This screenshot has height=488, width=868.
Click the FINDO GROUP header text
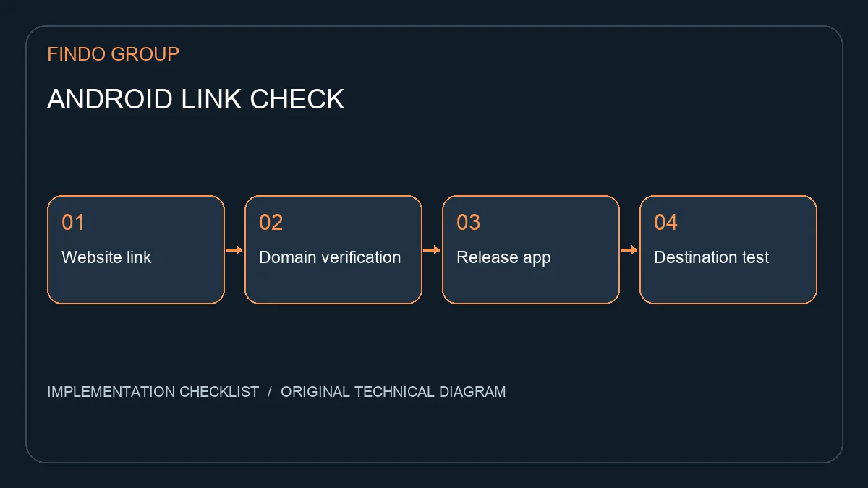click(113, 54)
